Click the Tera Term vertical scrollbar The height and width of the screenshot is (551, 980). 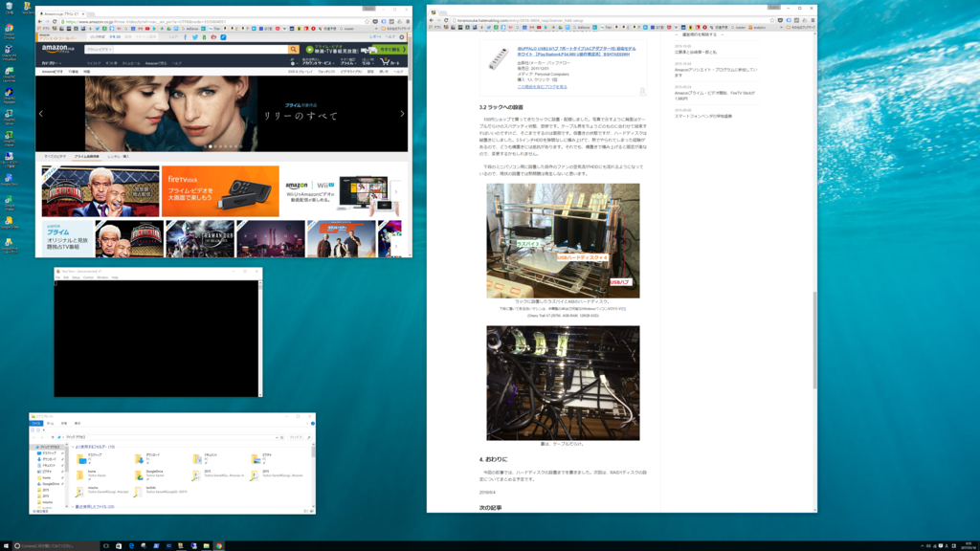(260, 338)
